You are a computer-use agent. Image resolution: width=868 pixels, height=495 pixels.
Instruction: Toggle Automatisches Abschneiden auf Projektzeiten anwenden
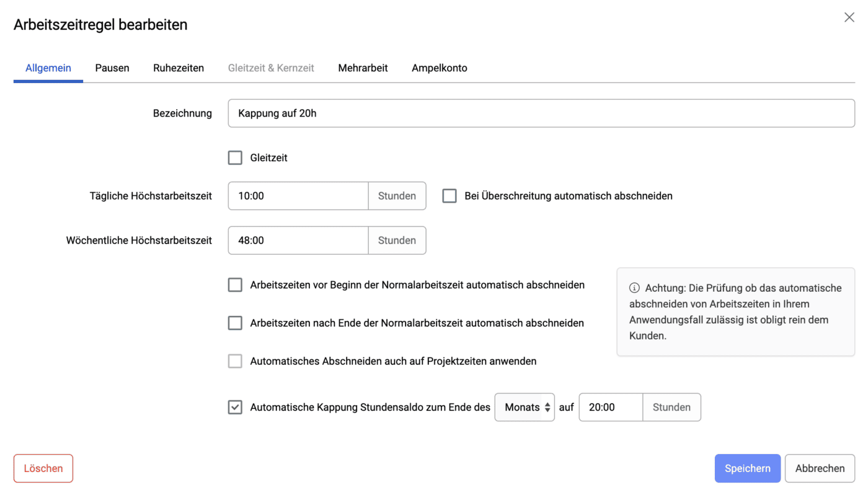235,361
